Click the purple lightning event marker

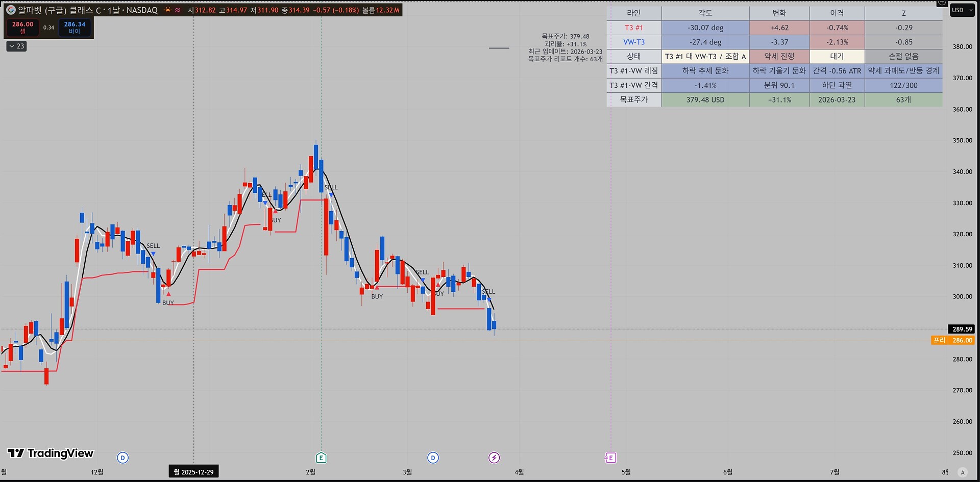click(x=494, y=458)
